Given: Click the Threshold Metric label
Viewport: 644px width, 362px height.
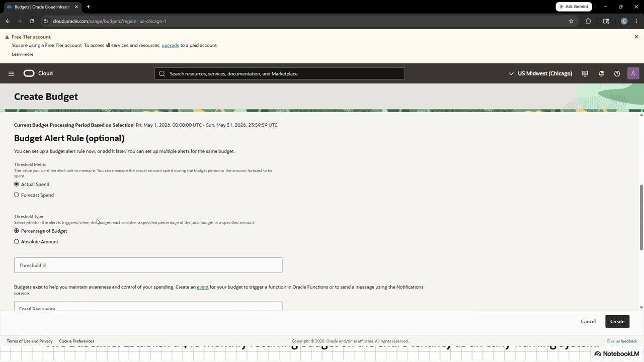Looking at the screenshot, I should click(x=30, y=164).
